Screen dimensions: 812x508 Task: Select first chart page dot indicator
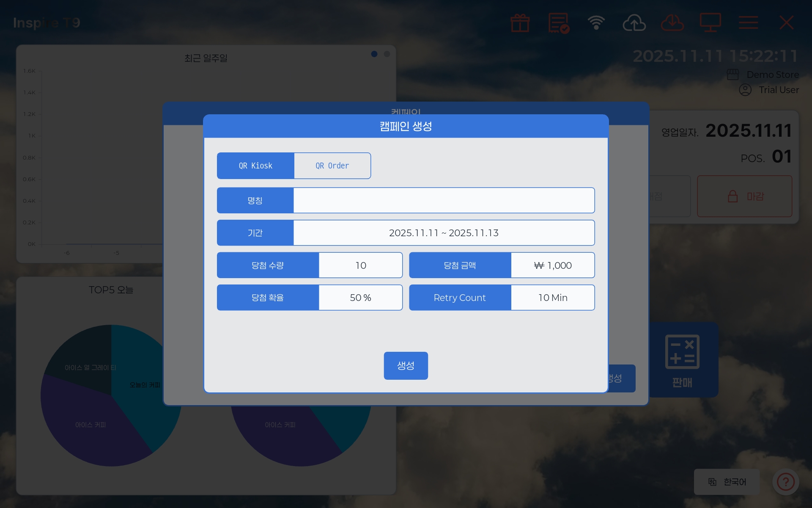coord(374,54)
